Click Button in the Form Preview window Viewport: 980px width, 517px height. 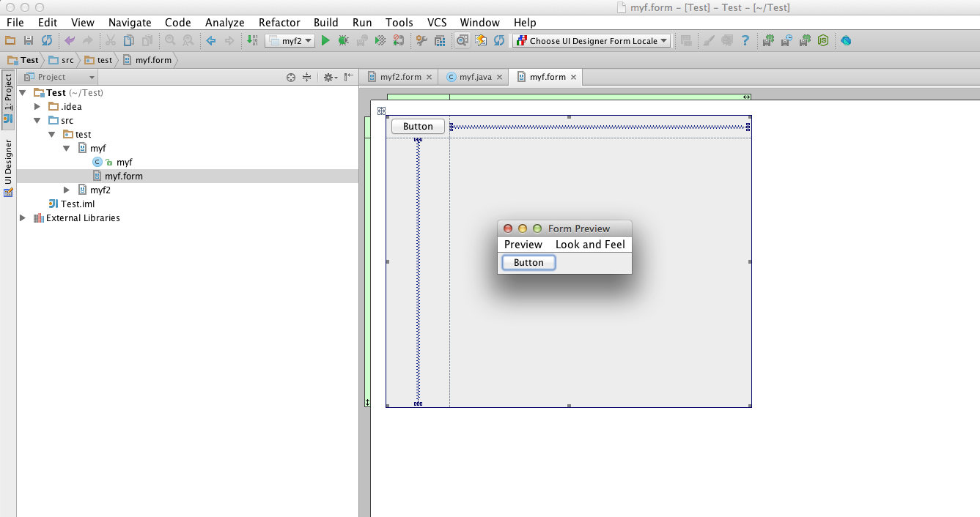tap(528, 263)
